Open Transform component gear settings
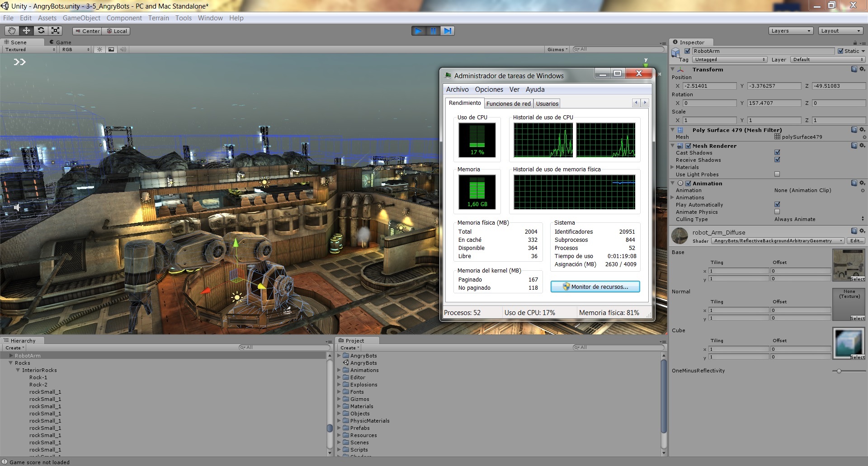 pyautogui.click(x=862, y=69)
